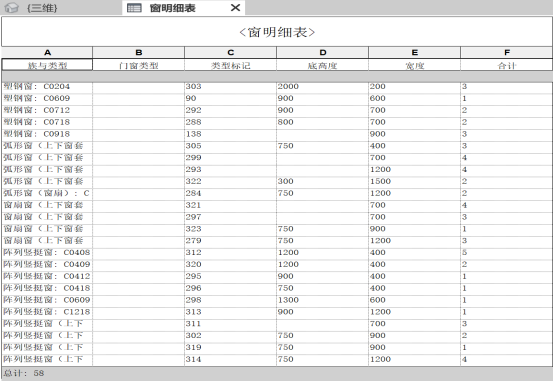Click the <窗明细表> schedule title cell
This screenshot has width=554, height=381.
(x=277, y=32)
